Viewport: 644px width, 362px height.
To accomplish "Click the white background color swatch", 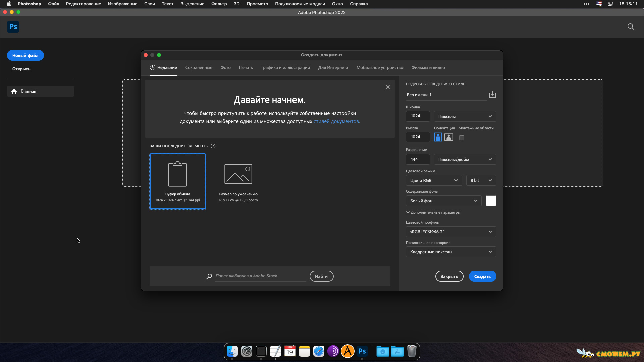I will click(491, 201).
